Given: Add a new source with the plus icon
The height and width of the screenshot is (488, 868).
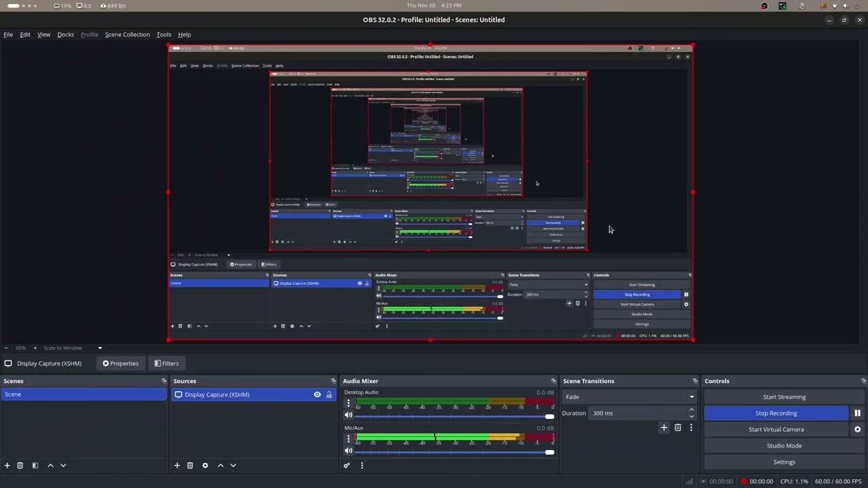Looking at the screenshot, I should [177, 466].
